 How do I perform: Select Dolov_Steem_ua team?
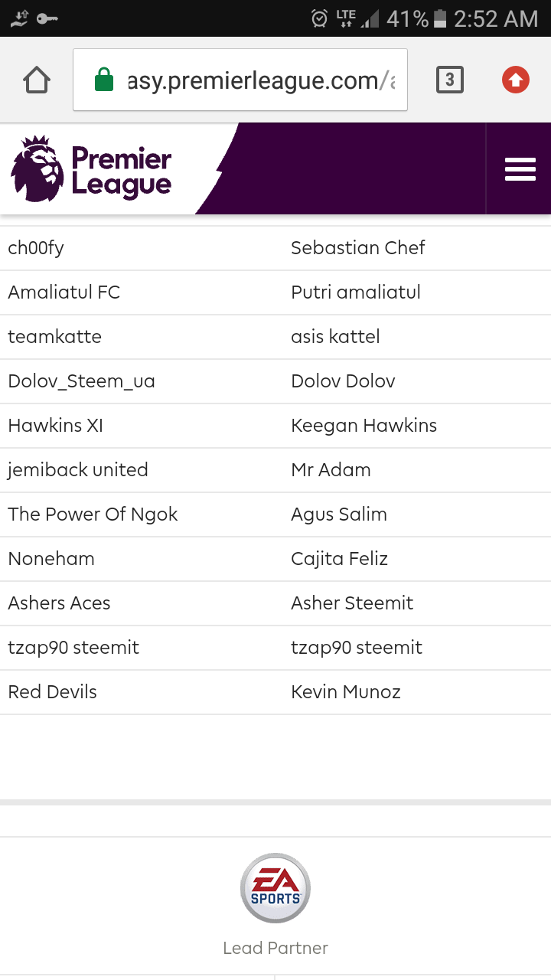[82, 381]
